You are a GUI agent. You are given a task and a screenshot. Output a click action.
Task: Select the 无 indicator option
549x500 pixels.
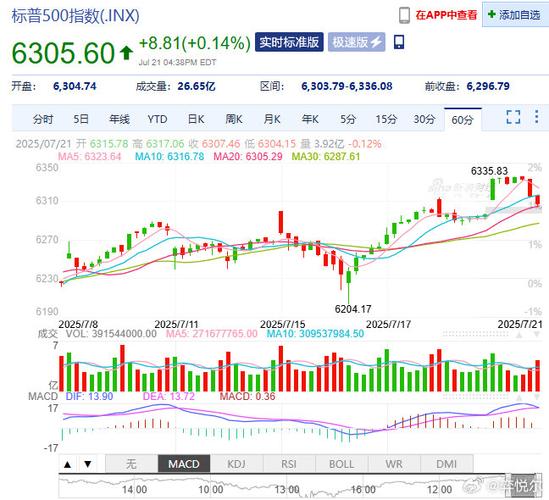pyautogui.click(x=131, y=464)
